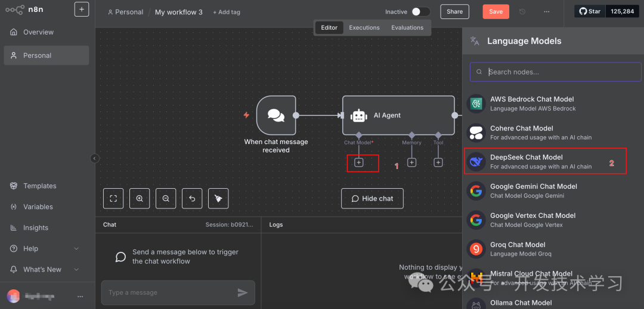
Task: Select AWS Bedrock Chat Model
Action: pyautogui.click(x=553, y=103)
